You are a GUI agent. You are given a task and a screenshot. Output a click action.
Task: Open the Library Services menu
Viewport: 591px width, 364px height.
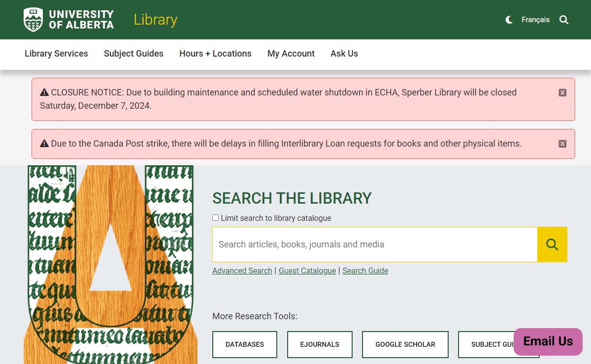click(56, 54)
